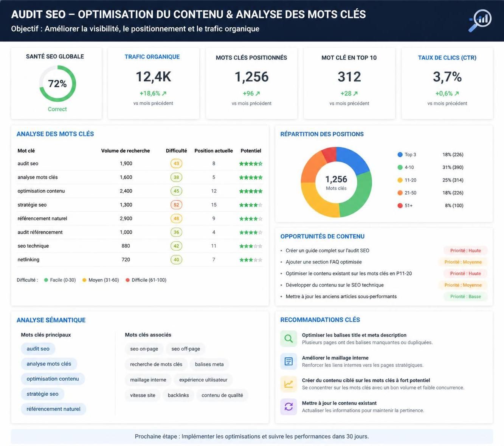504x446 pixels.
Task: Click the yellow 11-20 legend dot
Action: pos(400,180)
